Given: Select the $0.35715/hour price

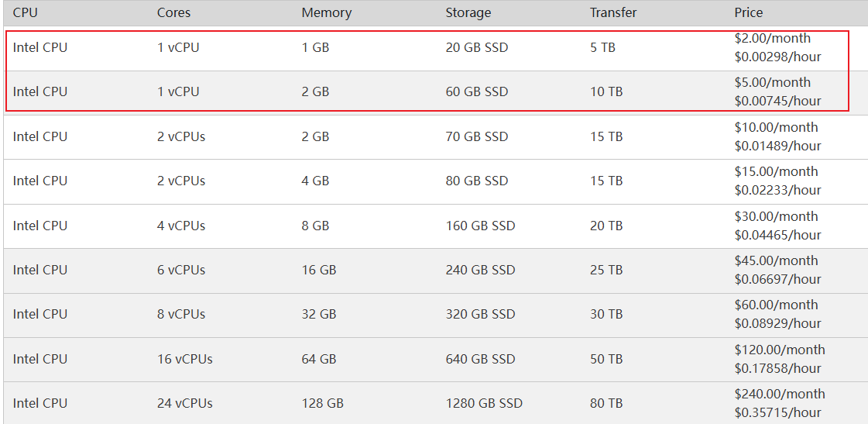Looking at the screenshot, I should pyautogui.click(x=777, y=412).
